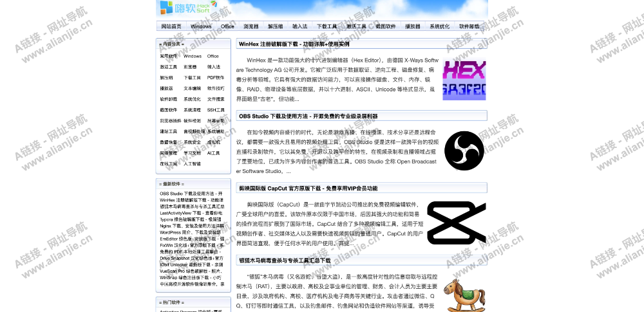The image size is (644, 312).
Task: Open Office in the top navigation bar
Action: (x=227, y=26)
